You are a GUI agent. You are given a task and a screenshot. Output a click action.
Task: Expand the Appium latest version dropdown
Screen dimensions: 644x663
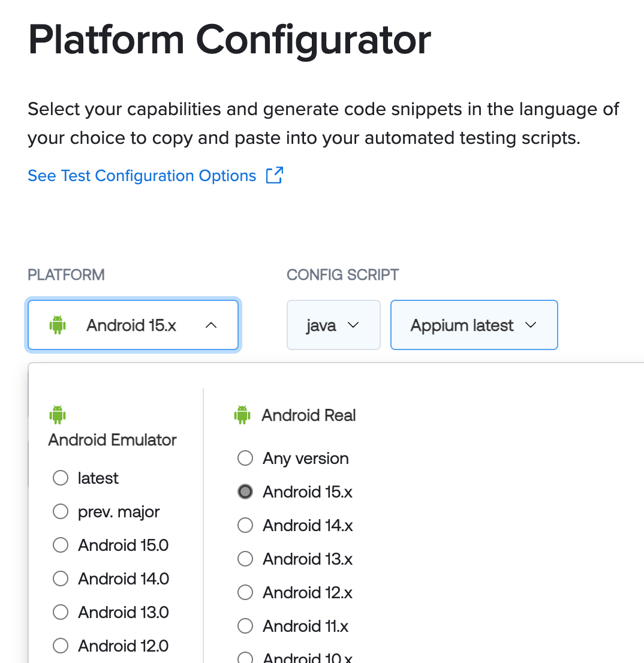[474, 325]
